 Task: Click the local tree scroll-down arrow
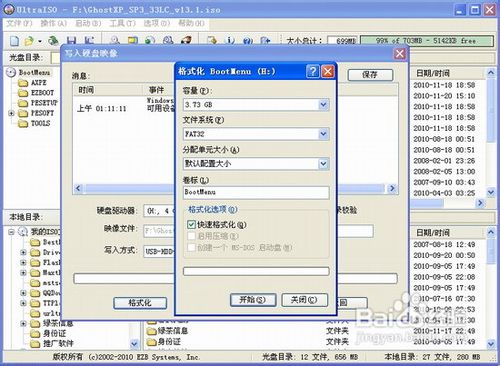134,343
